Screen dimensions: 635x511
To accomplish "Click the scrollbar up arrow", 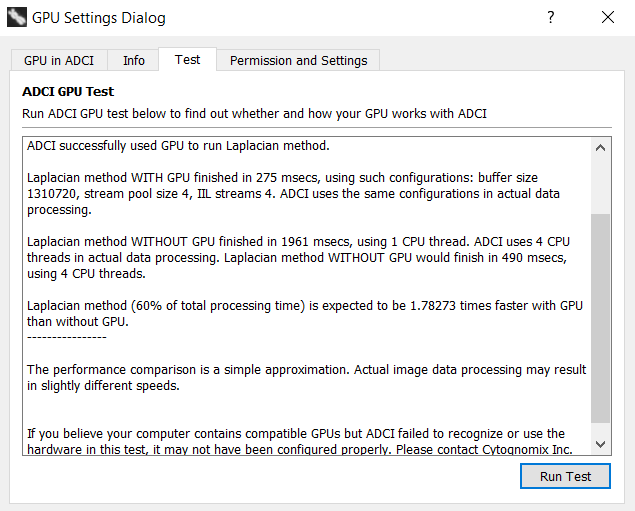I will pos(600,147).
